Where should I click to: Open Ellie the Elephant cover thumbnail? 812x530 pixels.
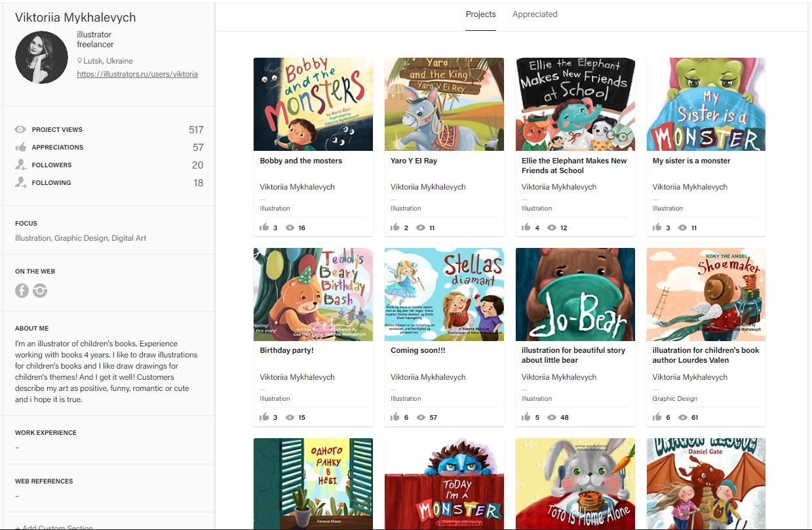click(575, 104)
